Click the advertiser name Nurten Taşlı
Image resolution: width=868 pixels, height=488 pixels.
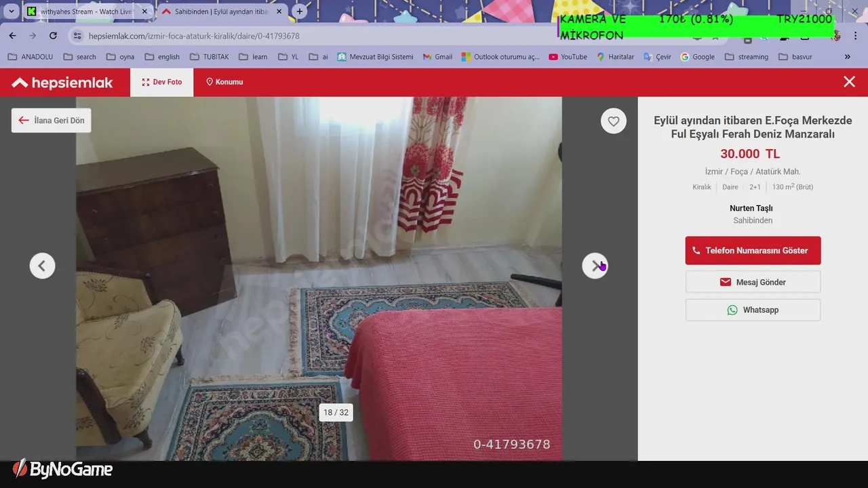(x=751, y=208)
